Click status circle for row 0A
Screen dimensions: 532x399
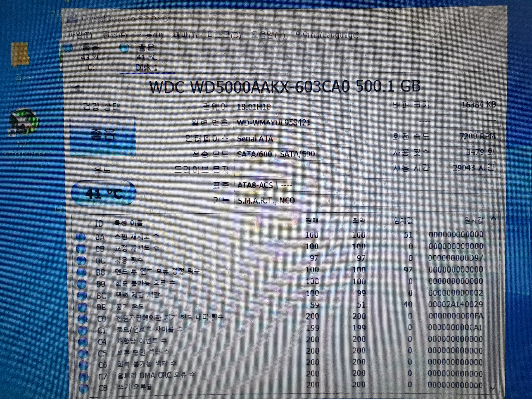[81, 237]
